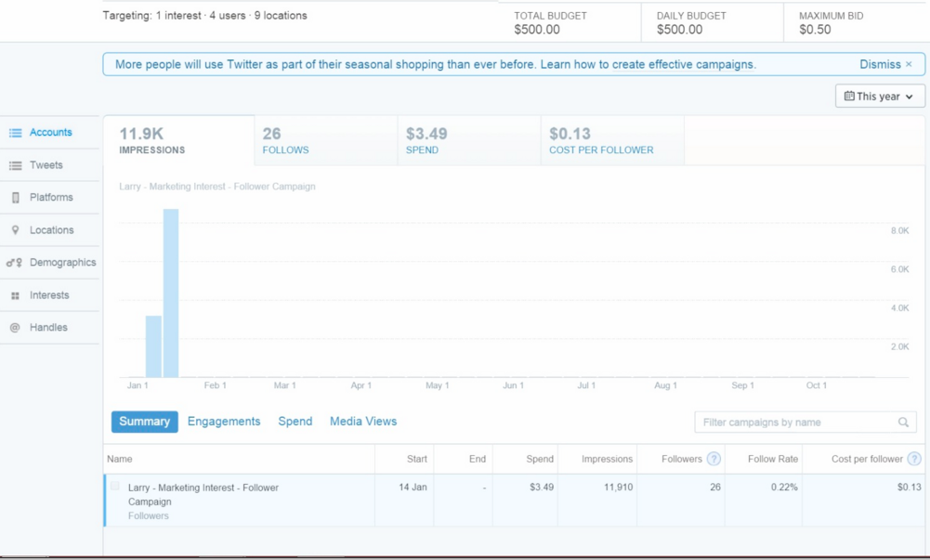Click the Handles @ icon

pos(15,328)
